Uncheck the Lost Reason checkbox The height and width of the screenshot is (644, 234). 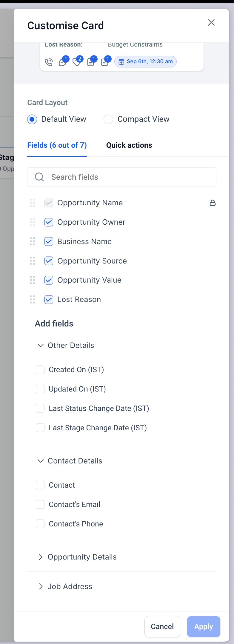click(49, 299)
